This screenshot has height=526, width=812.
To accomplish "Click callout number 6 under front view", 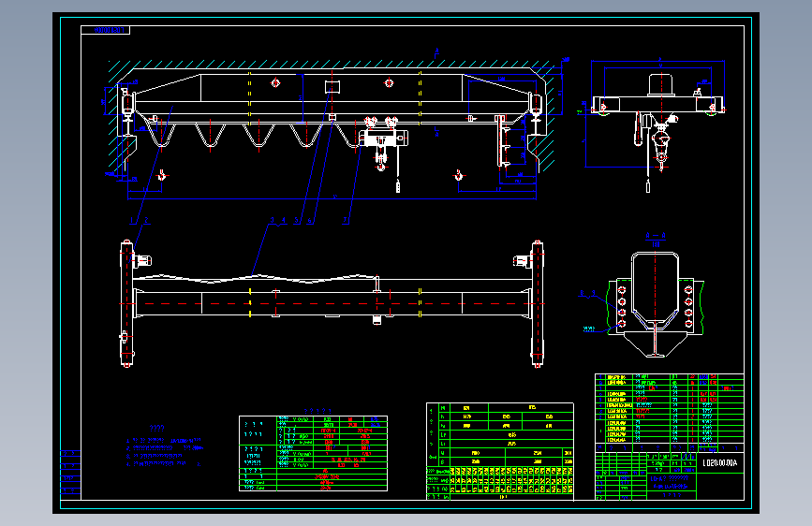I will (310, 220).
